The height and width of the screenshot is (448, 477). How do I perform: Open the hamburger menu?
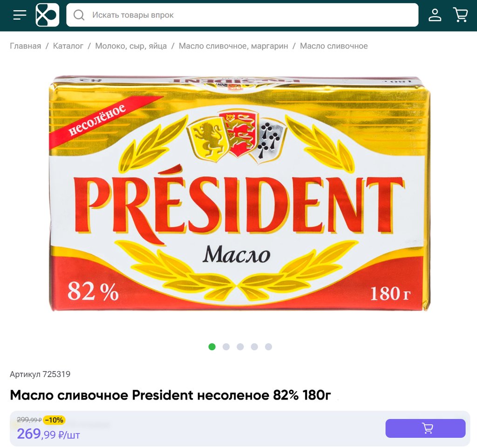(20, 15)
